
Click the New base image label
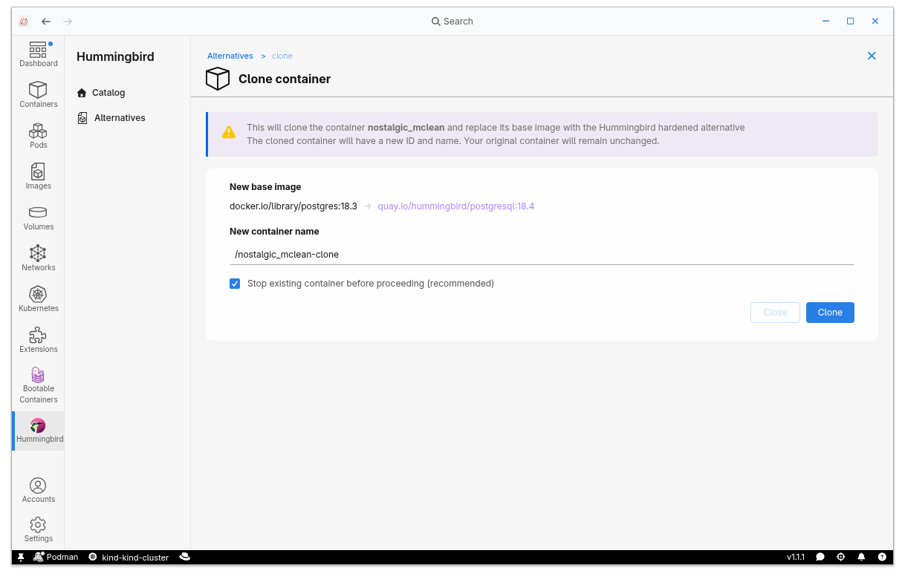[x=265, y=187]
